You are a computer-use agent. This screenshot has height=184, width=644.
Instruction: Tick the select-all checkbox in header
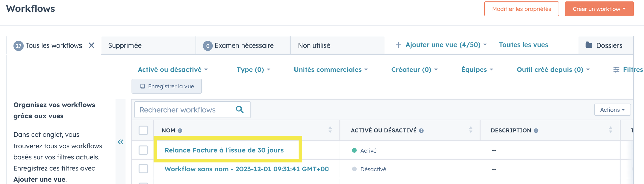(143, 130)
